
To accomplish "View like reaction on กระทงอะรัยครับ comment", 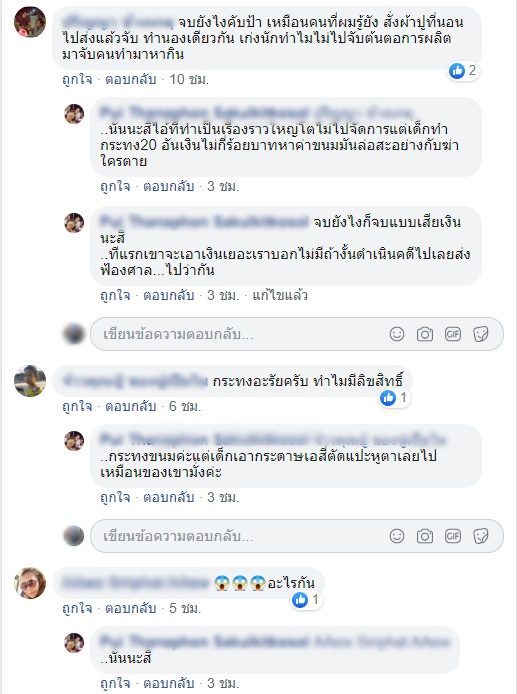I will click(x=394, y=397).
